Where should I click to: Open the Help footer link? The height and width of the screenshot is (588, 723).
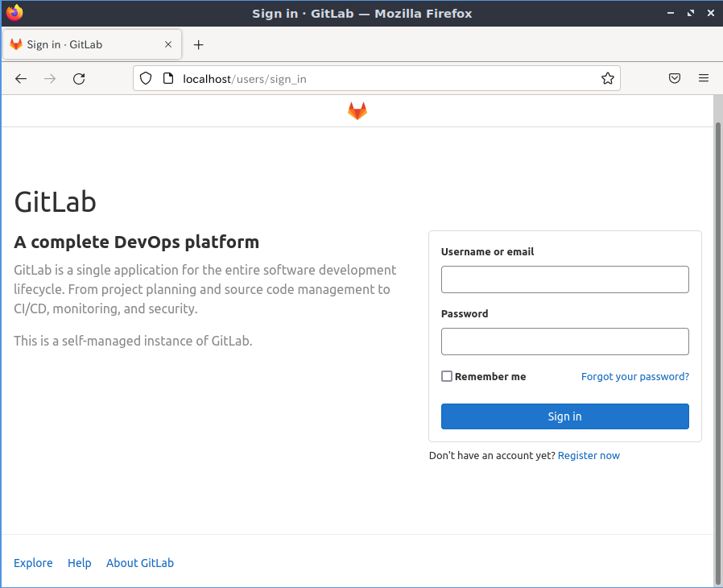pyautogui.click(x=80, y=563)
